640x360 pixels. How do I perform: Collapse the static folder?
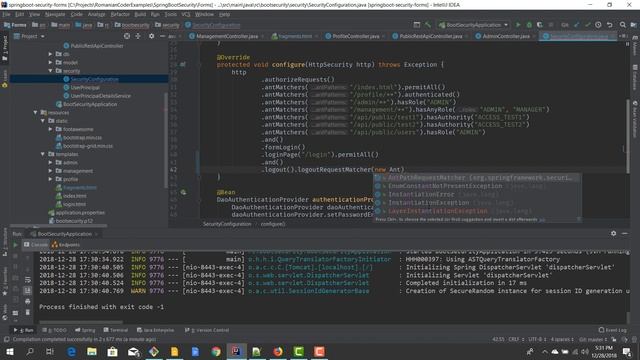click(43, 121)
